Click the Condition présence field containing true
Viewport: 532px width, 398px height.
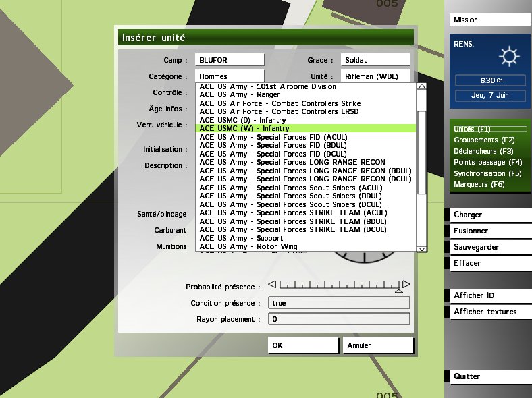click(339, 303)
